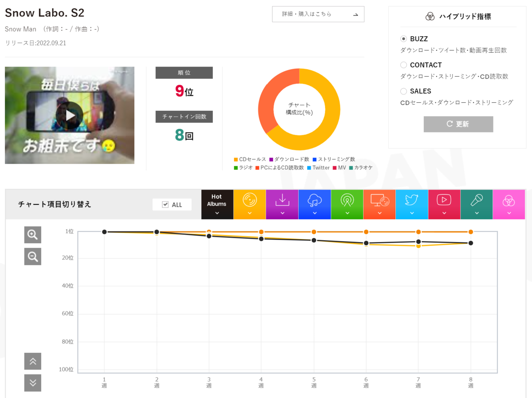Click the black week 1 data point
Image resolution: width=532 pixels, height=398 pixels.
pos(104,232)
